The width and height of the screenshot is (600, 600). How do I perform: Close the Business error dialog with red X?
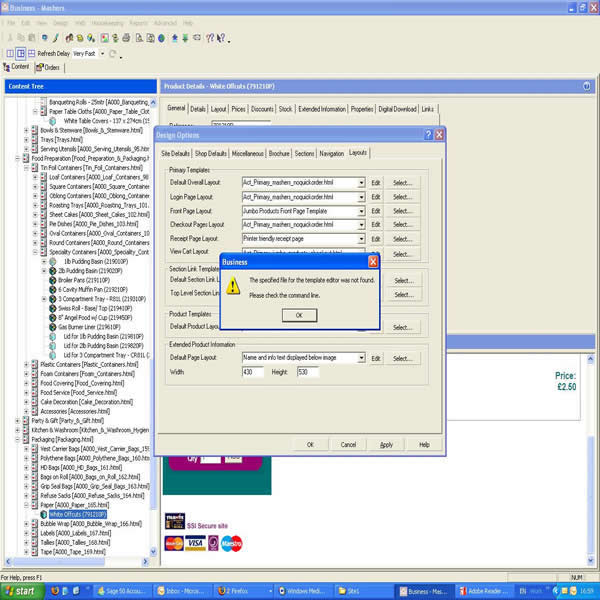(373, 262)
